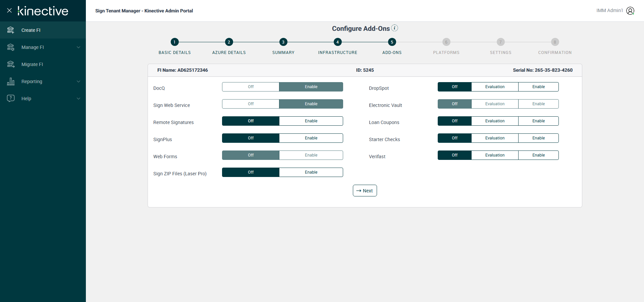Click the Migrate FI icon in sidebar
The height and width of the screenshot is (302, 644).
click(11, 64)
